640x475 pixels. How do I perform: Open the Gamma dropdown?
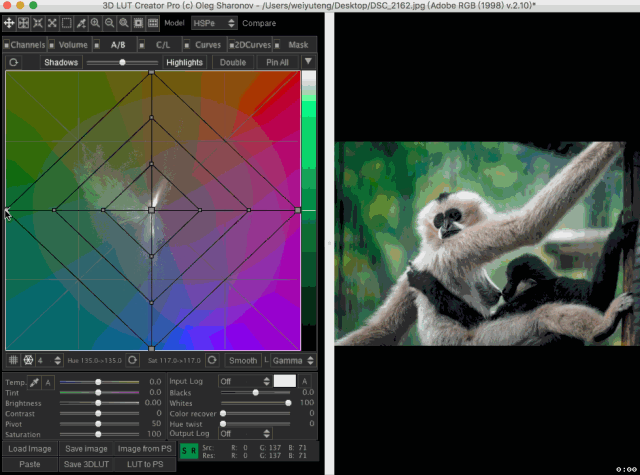(x=293, y=360)
